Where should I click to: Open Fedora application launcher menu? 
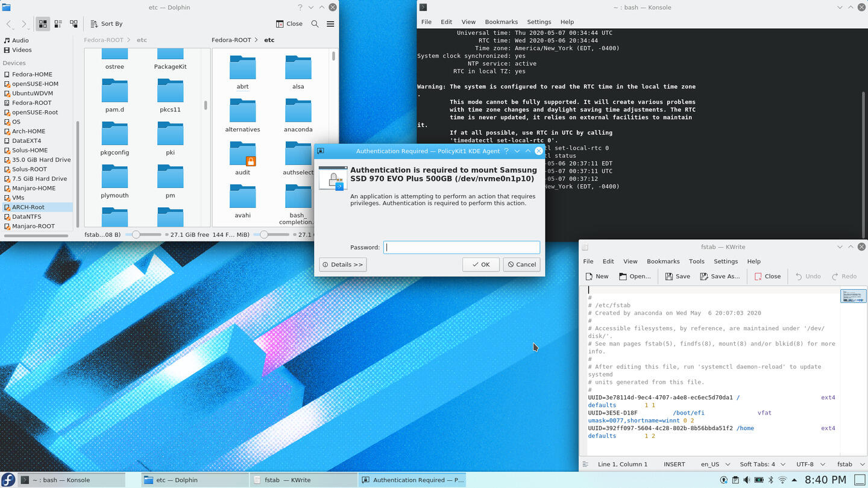click(8, 480)
